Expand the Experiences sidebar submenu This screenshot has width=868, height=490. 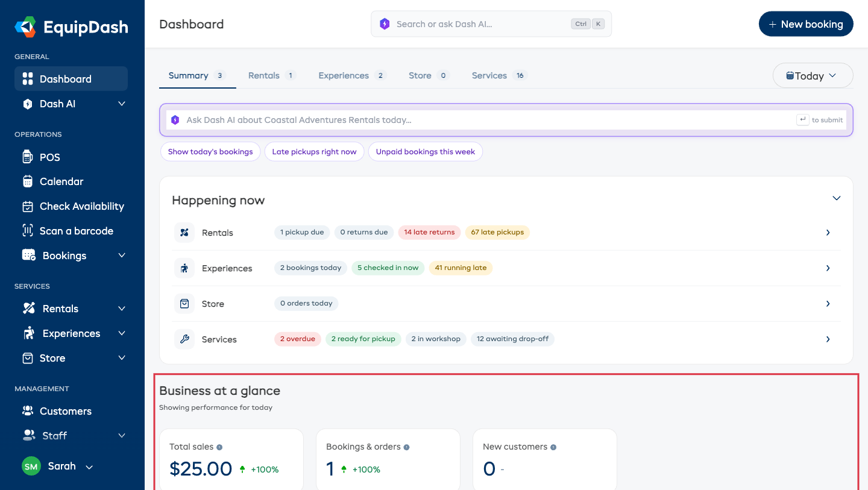point(122,333)
